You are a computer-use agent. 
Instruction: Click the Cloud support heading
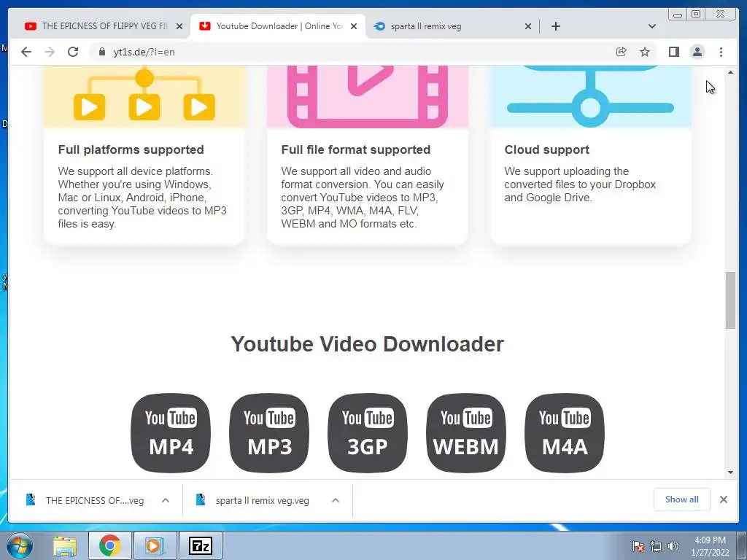point(547,149)
